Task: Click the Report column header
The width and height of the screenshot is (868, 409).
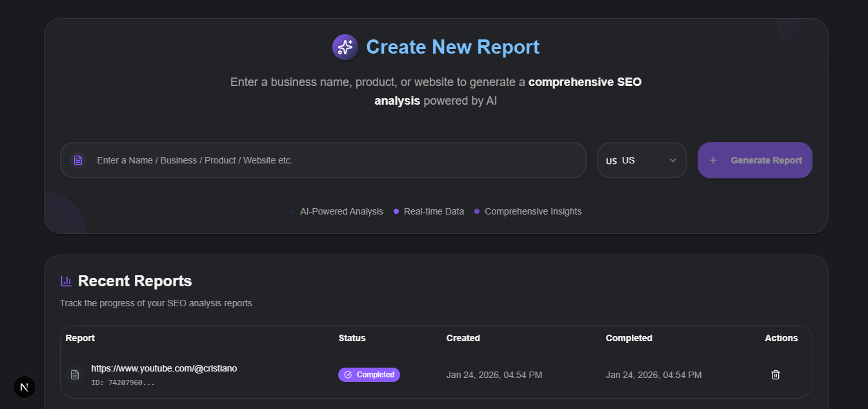Action: click(x=80, y=338)
